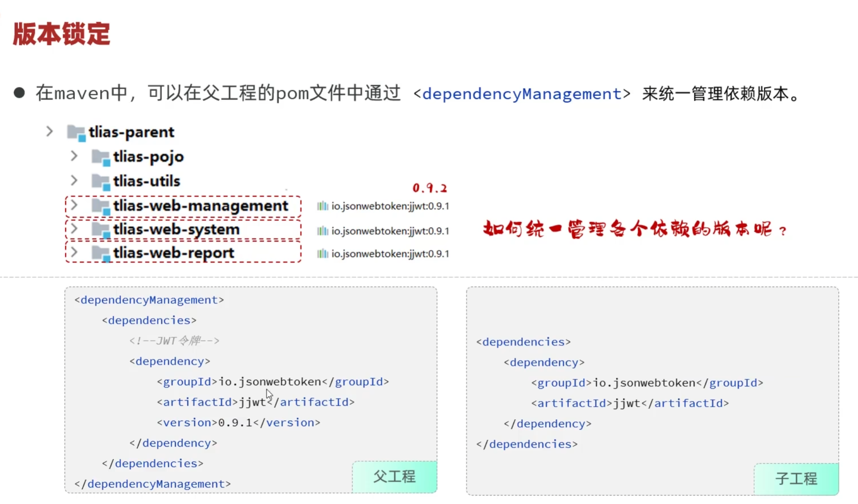Click the tlias-web-system folder icon
The height and width of the screenshot is (504, 858).
[101, 230]
